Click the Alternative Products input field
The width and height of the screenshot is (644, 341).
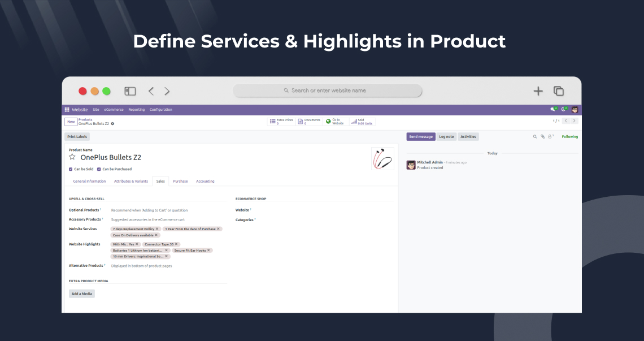[x=169, y=266]
